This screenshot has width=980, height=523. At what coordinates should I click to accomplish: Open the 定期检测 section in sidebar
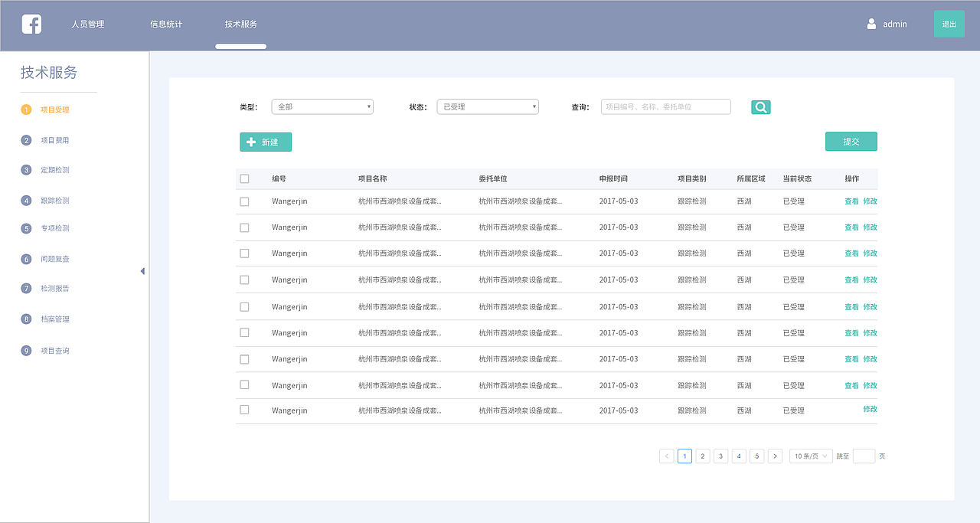[56, 169]
